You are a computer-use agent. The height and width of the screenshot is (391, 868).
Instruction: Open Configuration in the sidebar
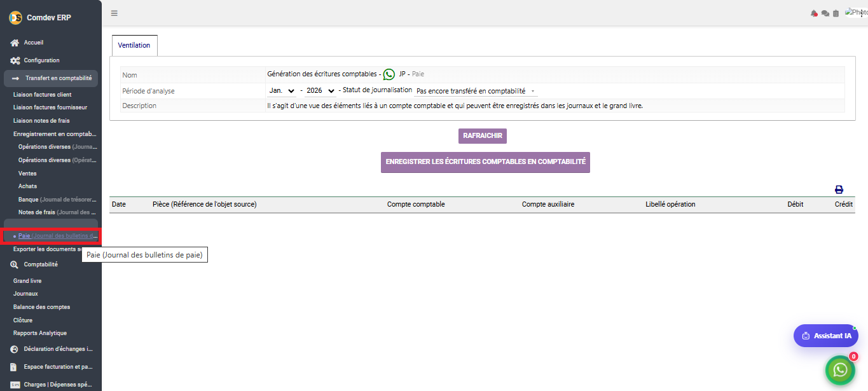pos(42,60)
